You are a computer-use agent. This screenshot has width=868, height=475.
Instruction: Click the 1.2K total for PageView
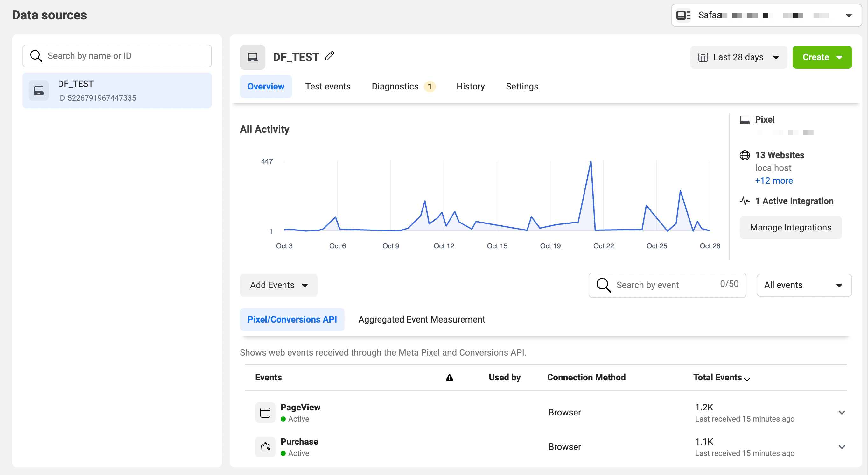(704, 408)
